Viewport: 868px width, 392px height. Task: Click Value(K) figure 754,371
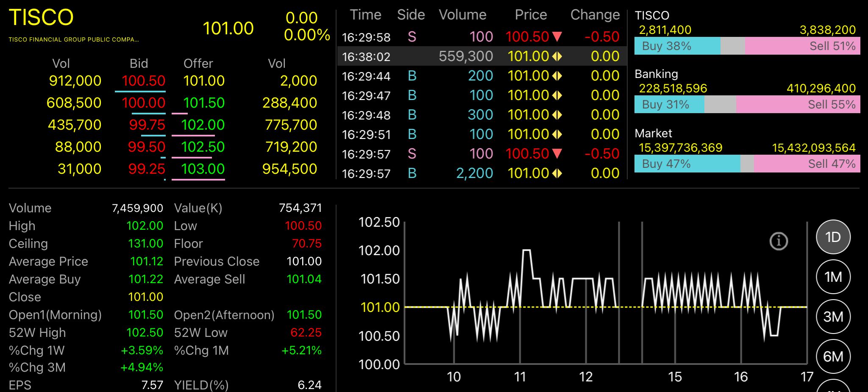pyautogui.click(x=300, y=208)
